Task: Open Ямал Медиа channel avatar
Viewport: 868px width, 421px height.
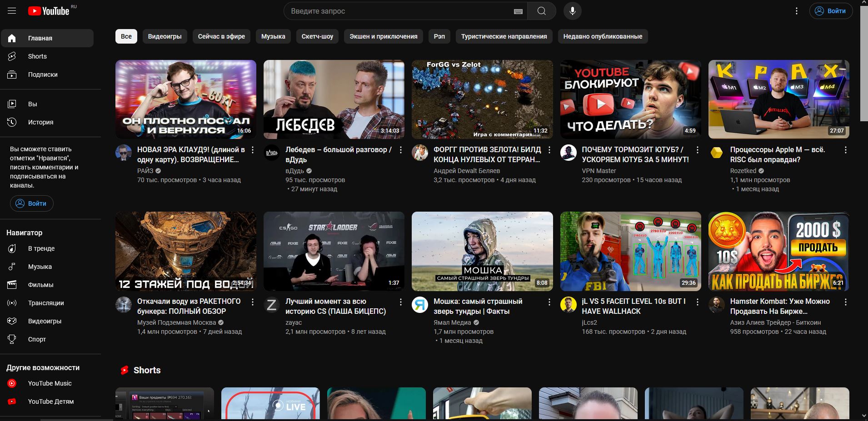Action: [420, 305]
